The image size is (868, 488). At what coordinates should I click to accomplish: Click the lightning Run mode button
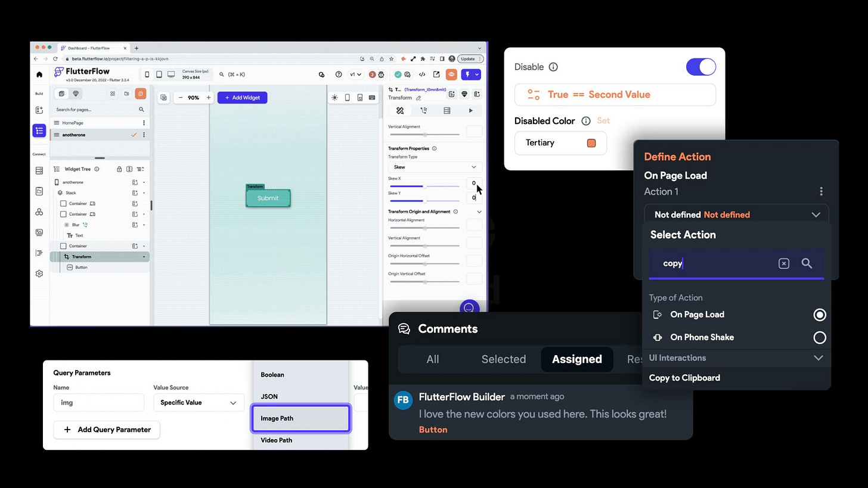467,74
